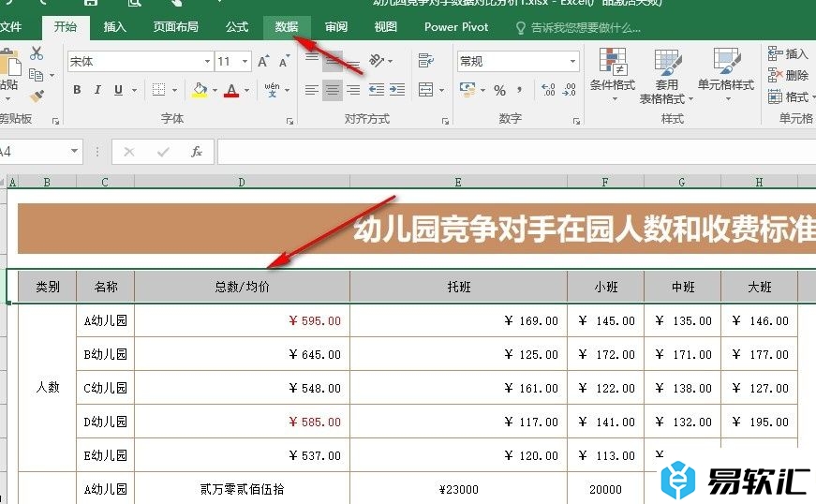Click the confirm entry checkmark icon
816x504 pixels.
click(x=163, y=152)
